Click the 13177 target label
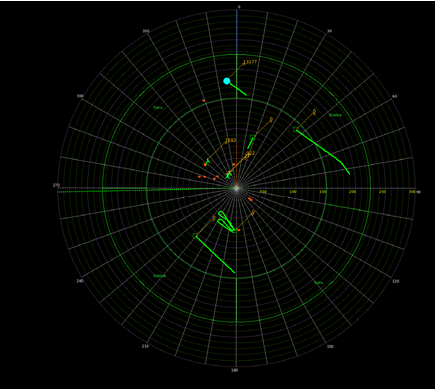This screenshot has height=389, width=435. point(250,62)
